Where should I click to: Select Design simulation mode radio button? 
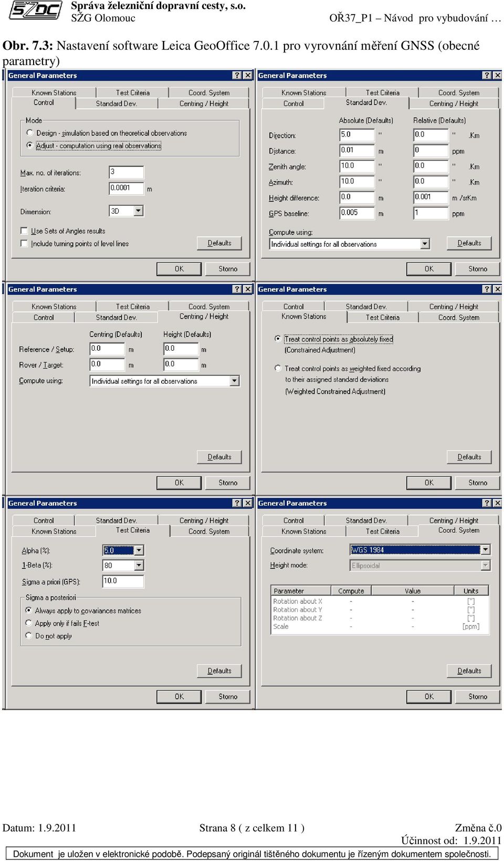[29, 133]
